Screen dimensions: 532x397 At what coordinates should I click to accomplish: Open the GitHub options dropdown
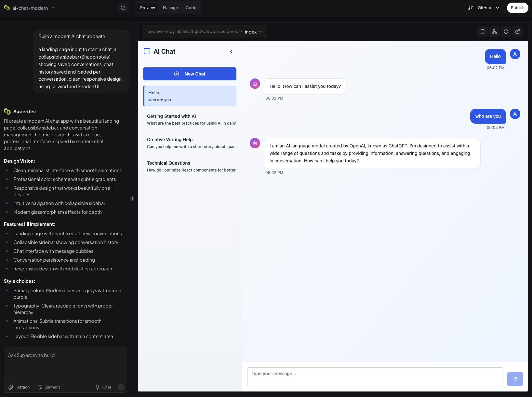(x=497, y=7)
